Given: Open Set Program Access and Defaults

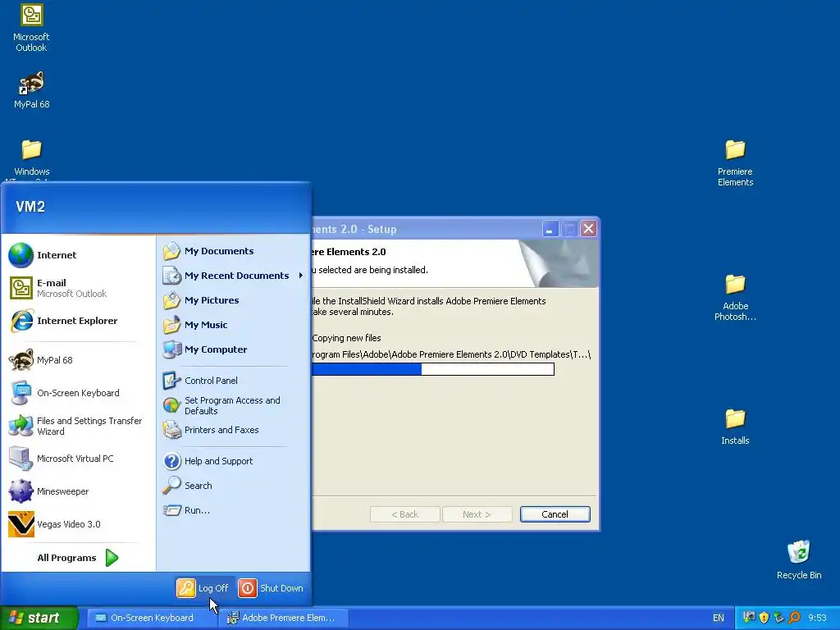Looking at the screenshot, I should tap(234, 405).
